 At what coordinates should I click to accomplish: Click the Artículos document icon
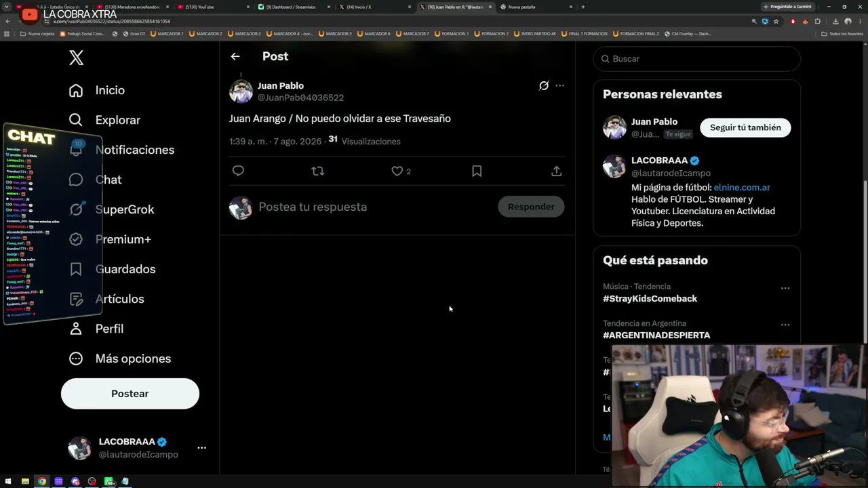tap(76, 299)
